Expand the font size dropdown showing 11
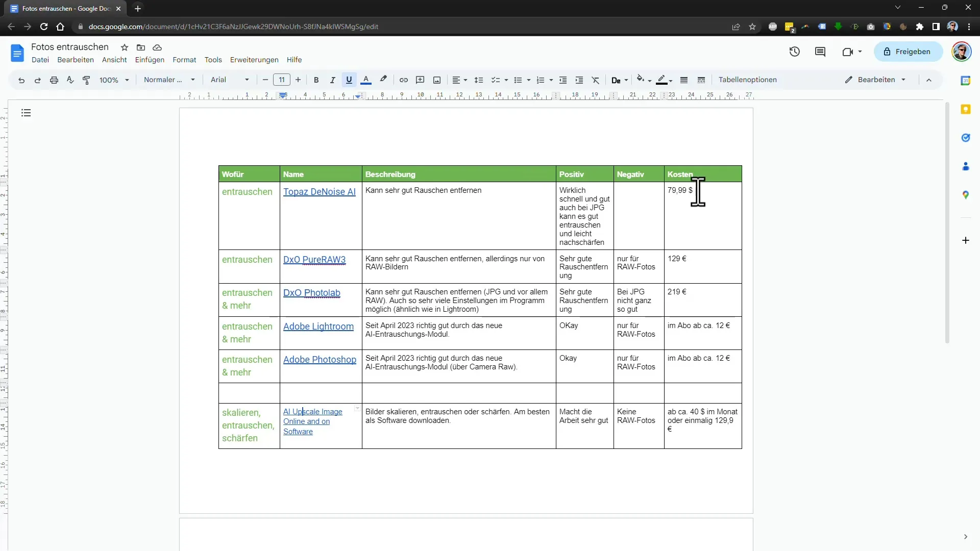This screenshot has width=980, height=551. pos(281,80)
